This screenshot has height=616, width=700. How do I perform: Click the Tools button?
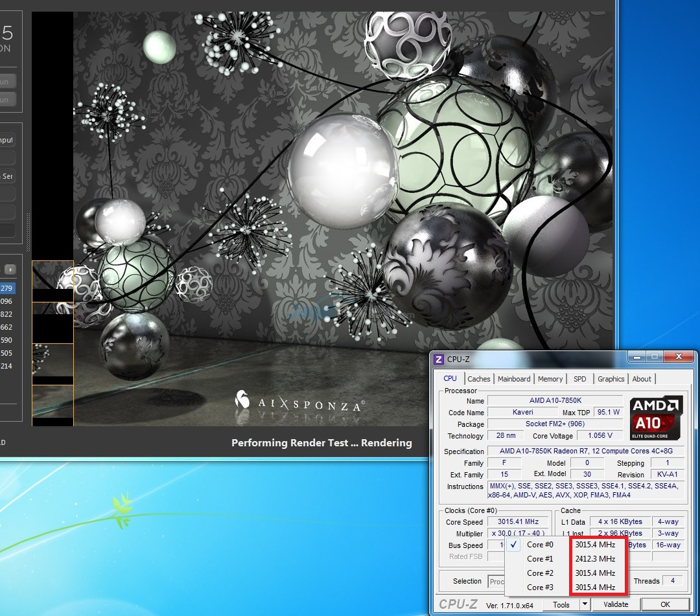tap(561, 604)
